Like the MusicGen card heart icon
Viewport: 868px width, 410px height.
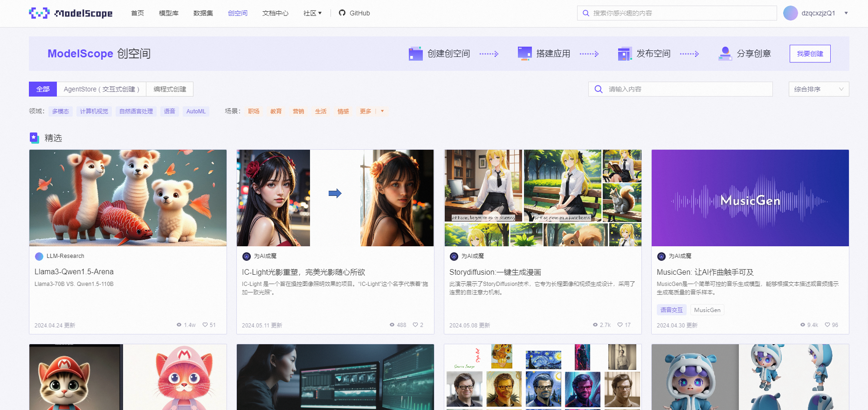coord(827,325)
